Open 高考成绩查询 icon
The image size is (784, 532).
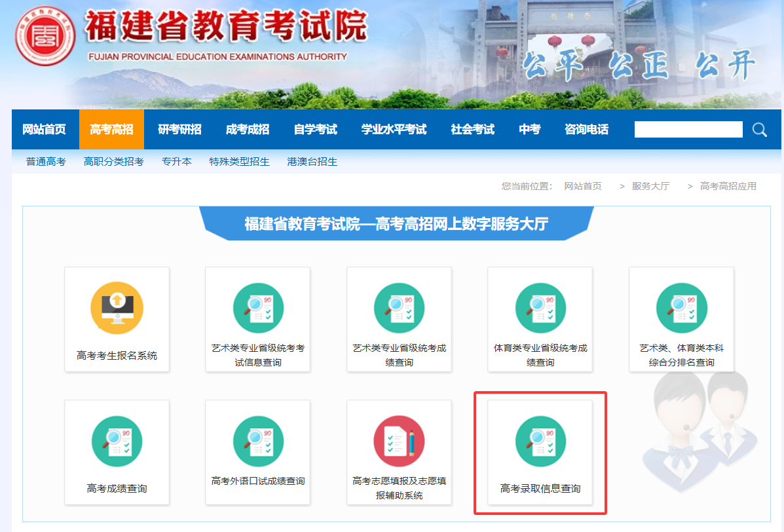[117, 441]
